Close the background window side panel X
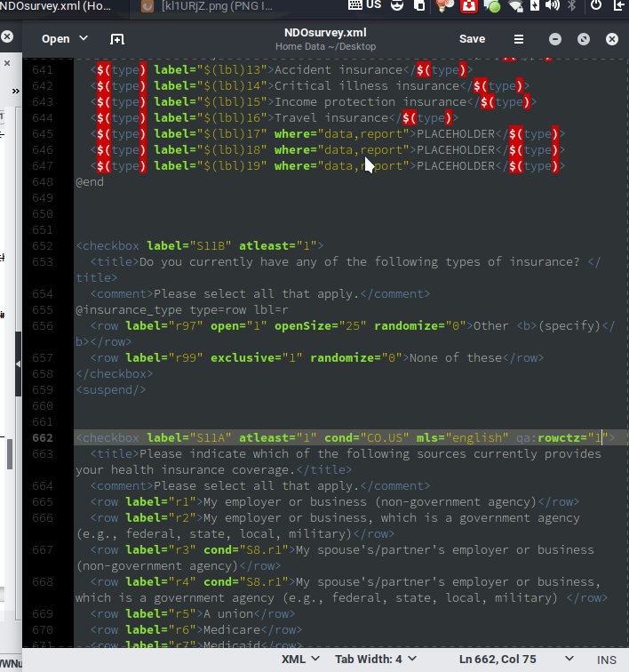Viewport: 629px width, 672px height. click(x=7, y=63)
